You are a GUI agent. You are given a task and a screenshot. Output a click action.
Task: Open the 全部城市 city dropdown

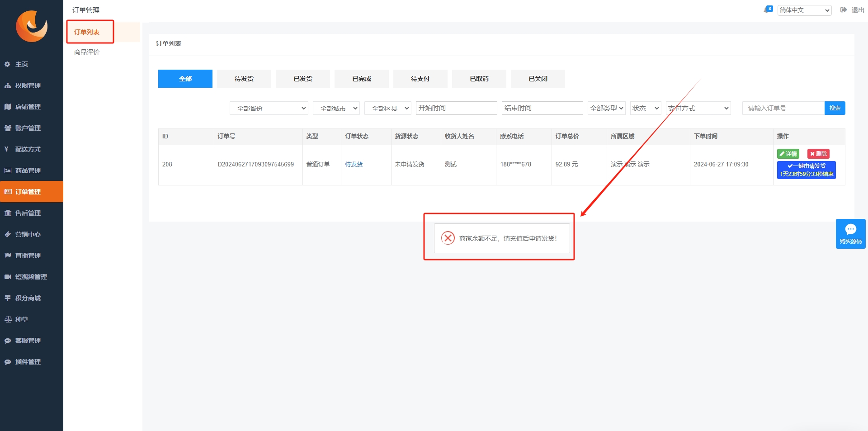click(x=336, y=108)
